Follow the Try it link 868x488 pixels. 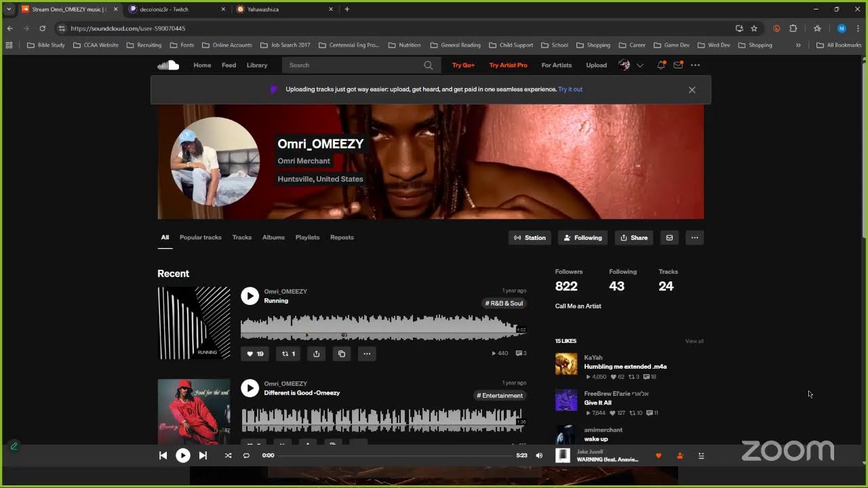coord(570,89)
